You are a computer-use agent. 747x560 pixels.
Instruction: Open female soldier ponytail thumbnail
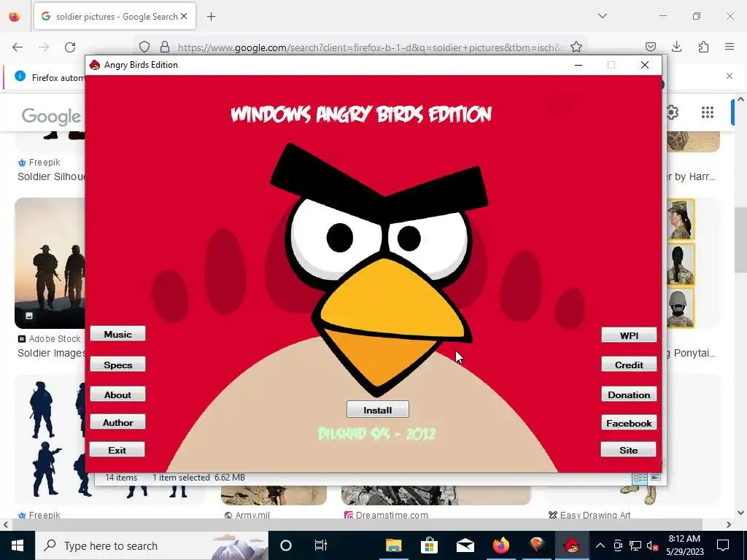681,262
